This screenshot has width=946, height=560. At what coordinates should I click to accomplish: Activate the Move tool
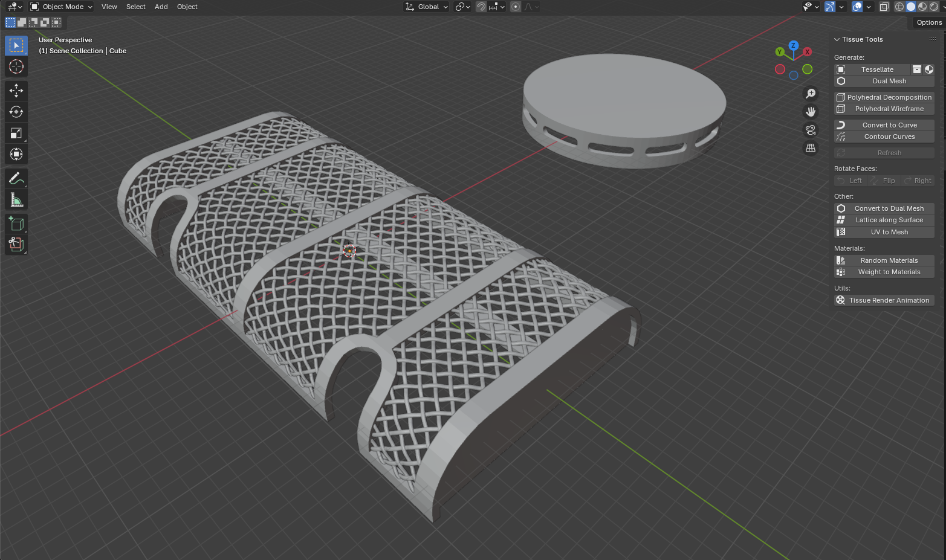click(16, 91)
